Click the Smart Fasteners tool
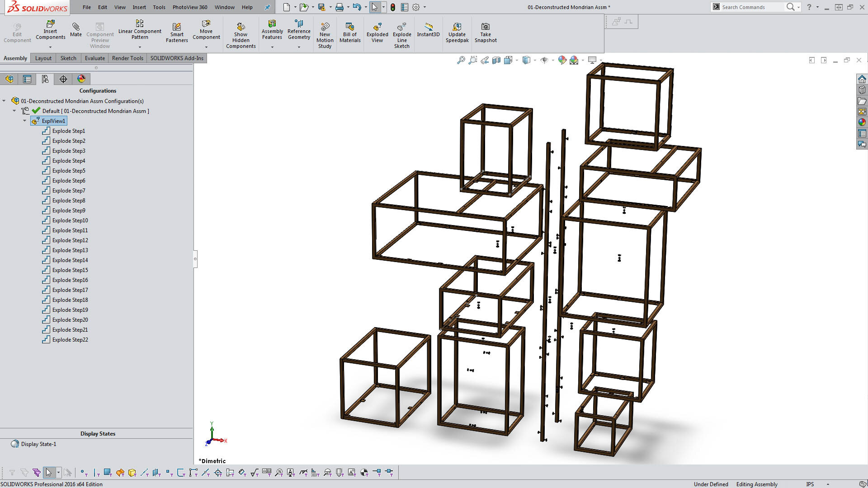 pos(177,33)
